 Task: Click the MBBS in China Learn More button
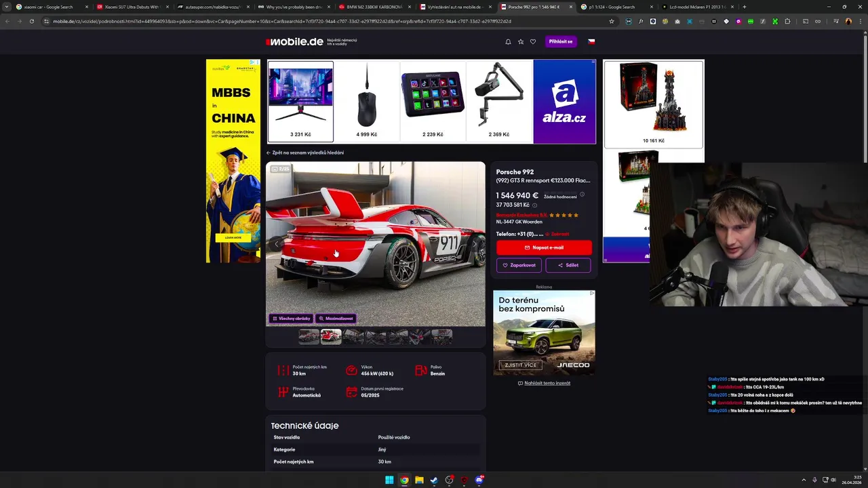coord(233,237)
